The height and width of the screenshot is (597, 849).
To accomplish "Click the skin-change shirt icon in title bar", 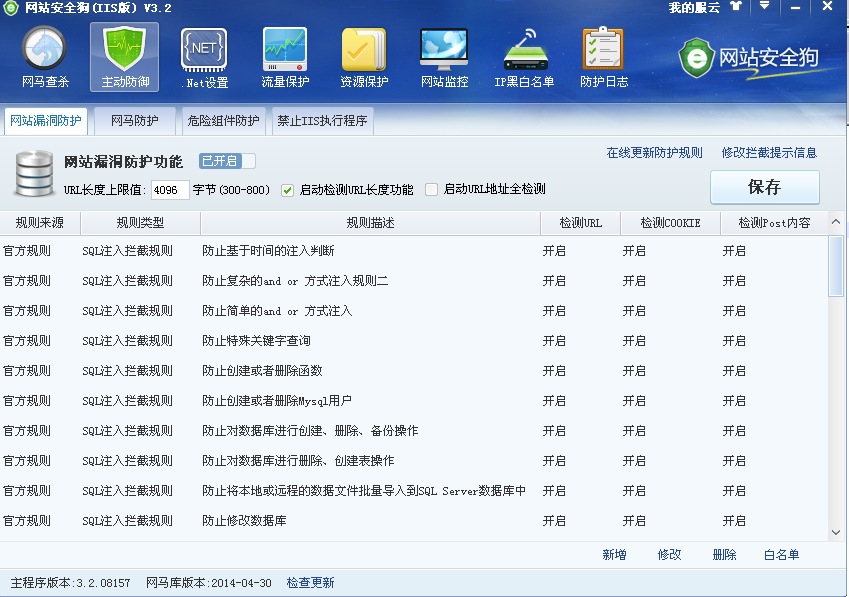I will (x=736, y=6).
